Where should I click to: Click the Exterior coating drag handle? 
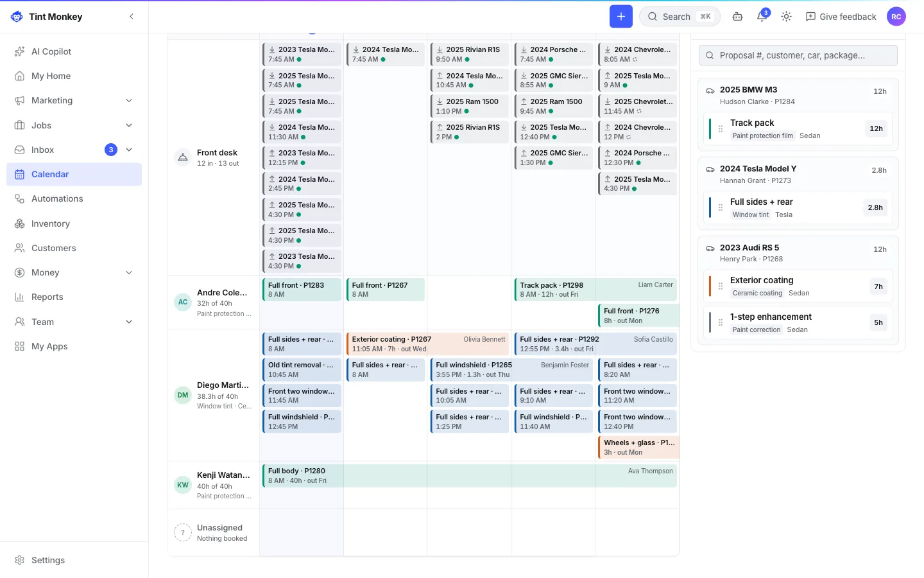tap(721, 286)
